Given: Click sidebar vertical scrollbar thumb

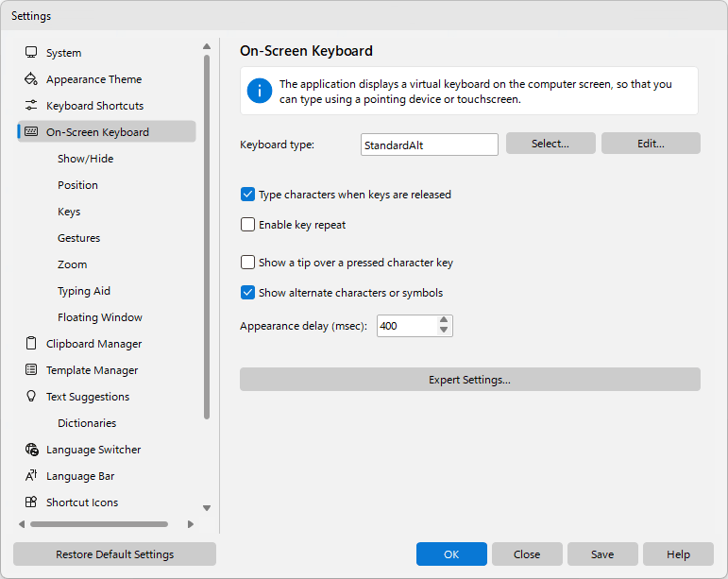Looking at the screenshot, I should pos(207,237).
